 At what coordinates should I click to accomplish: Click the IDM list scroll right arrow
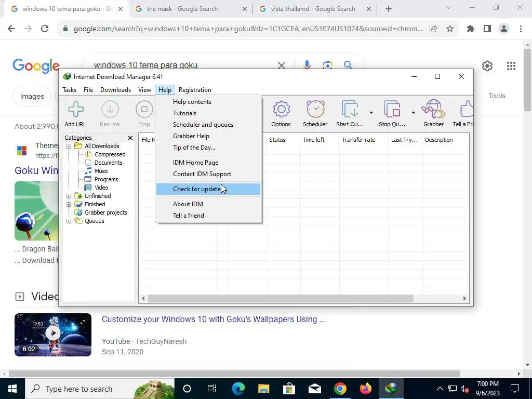464,299
